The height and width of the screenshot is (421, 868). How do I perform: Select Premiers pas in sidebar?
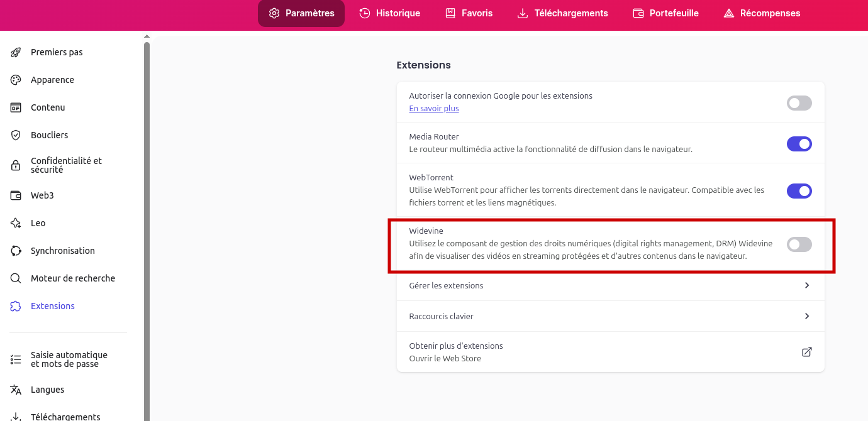coord(57,52)
